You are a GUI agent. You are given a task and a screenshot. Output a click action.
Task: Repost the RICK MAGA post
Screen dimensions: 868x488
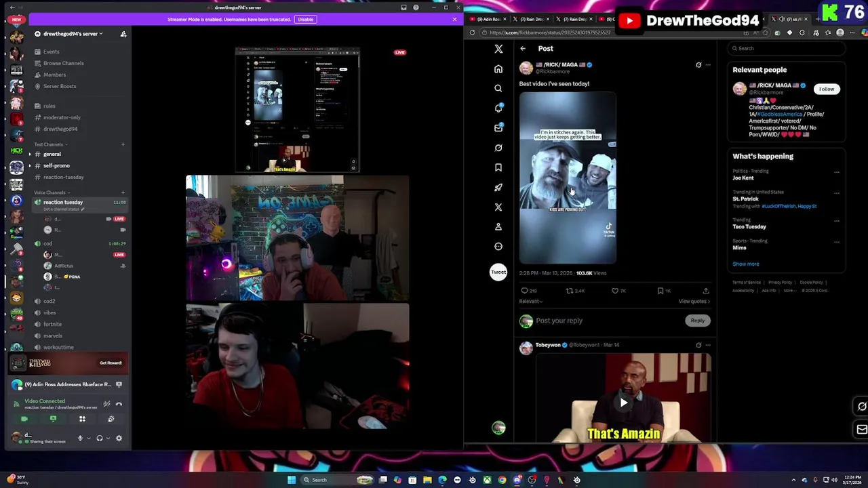point(574,291)
